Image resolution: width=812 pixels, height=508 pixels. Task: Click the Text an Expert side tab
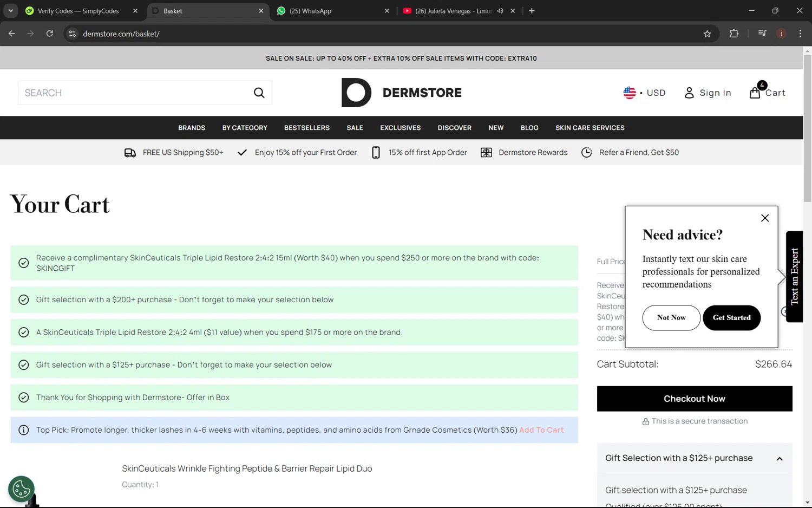point(794,277)
